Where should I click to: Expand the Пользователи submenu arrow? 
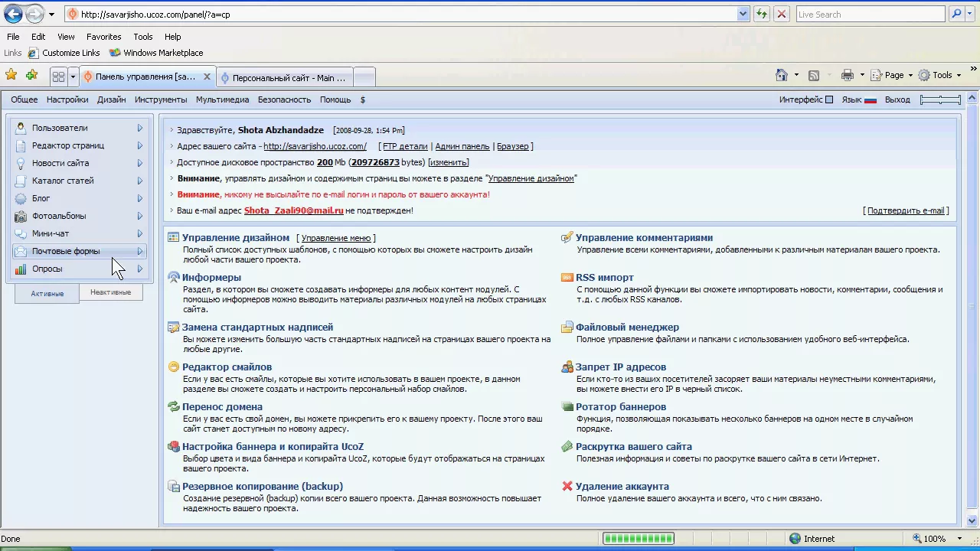coord(140,128)
